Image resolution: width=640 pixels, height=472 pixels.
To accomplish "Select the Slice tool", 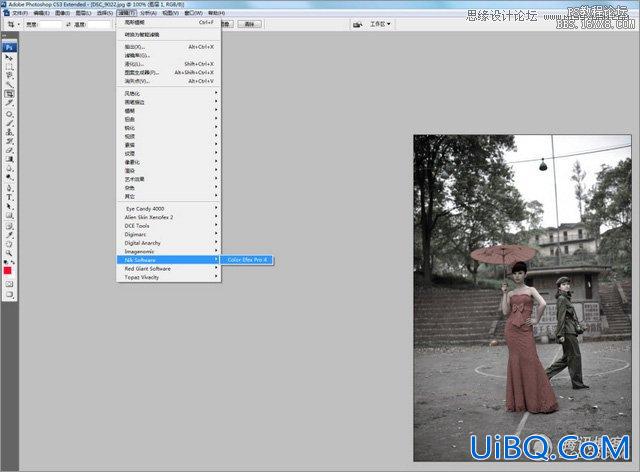I will (x=9, y=102).
